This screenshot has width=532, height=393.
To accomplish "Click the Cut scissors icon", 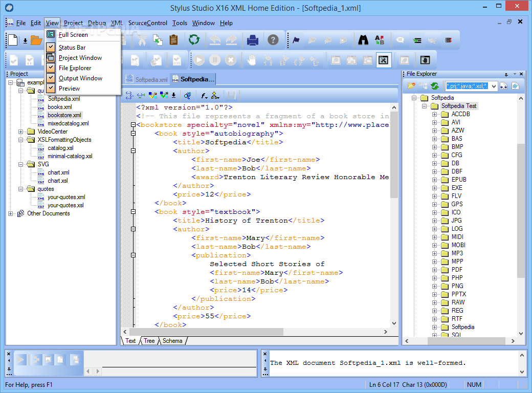I will 142,40.
